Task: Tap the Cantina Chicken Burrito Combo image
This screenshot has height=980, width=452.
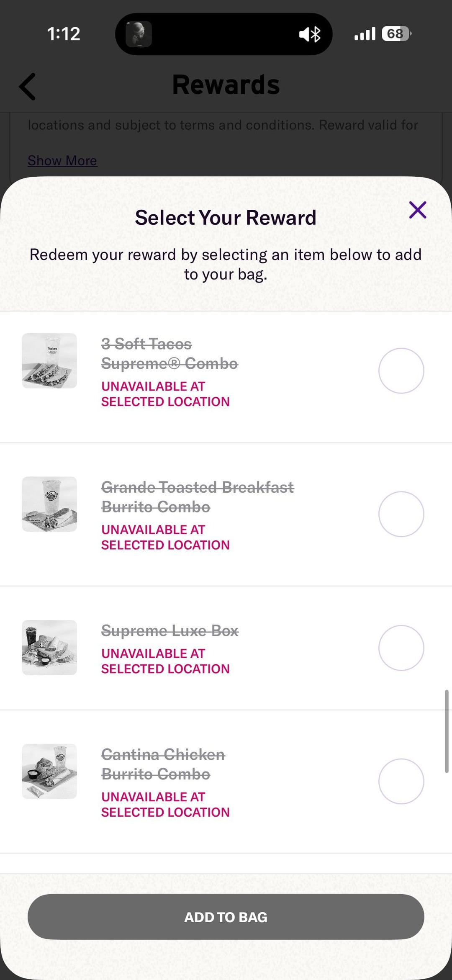Action: pos(49,771)
